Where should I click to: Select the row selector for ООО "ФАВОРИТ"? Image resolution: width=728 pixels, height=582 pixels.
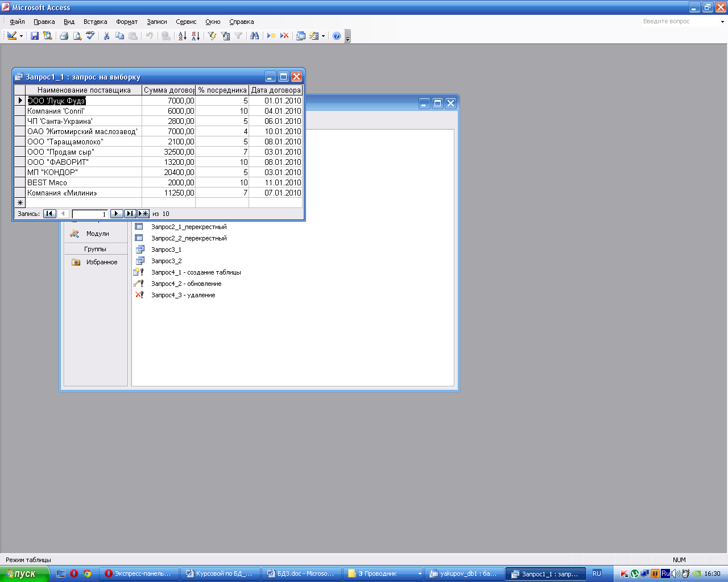[20, 162]
